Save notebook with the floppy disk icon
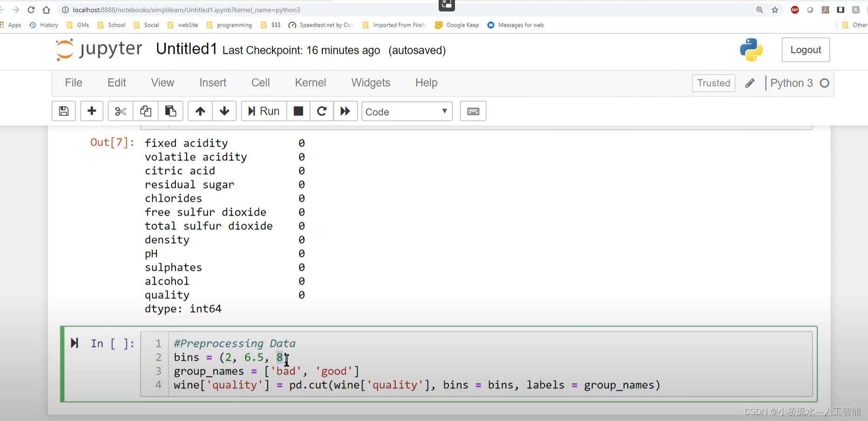The width and height of the screenshot is (868, 421). (x=64, y=111)
